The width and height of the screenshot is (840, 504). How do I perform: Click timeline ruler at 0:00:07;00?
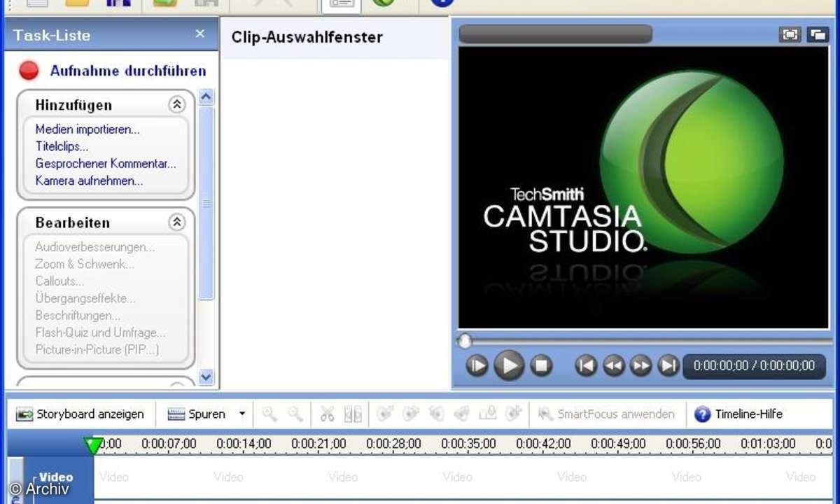169,444
